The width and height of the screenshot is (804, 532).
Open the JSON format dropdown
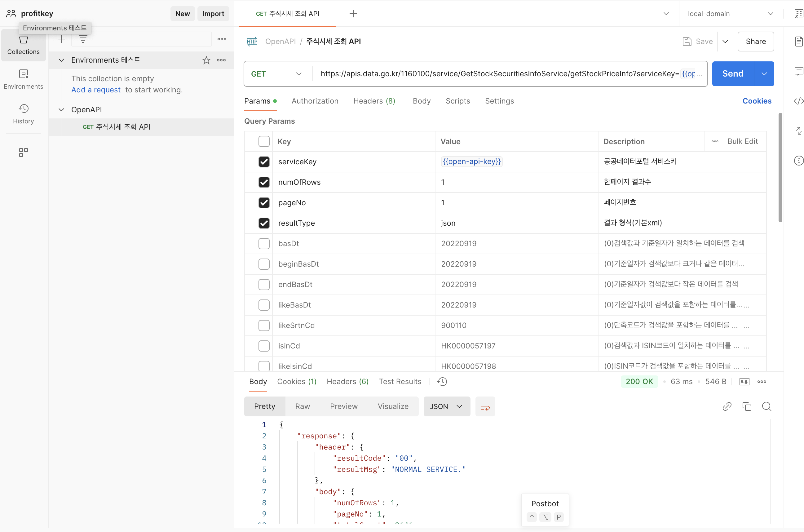coord(447,406)
